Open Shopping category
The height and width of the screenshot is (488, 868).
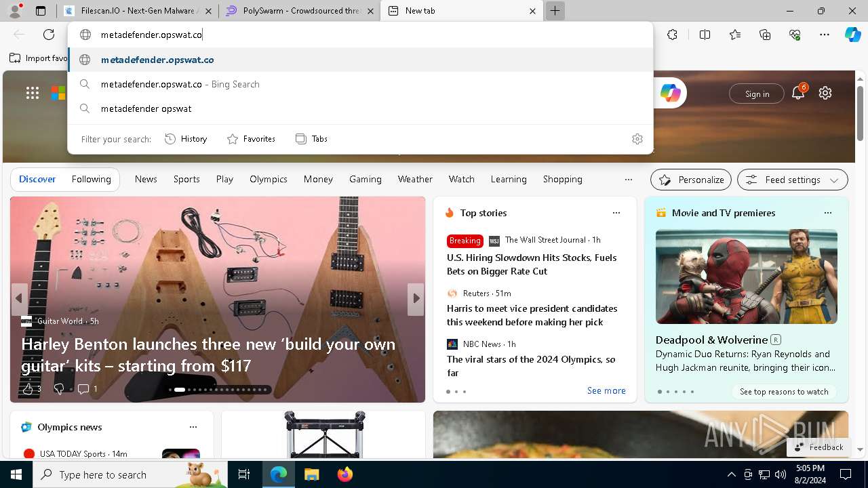pyautogui.click(x=563, y=179)
